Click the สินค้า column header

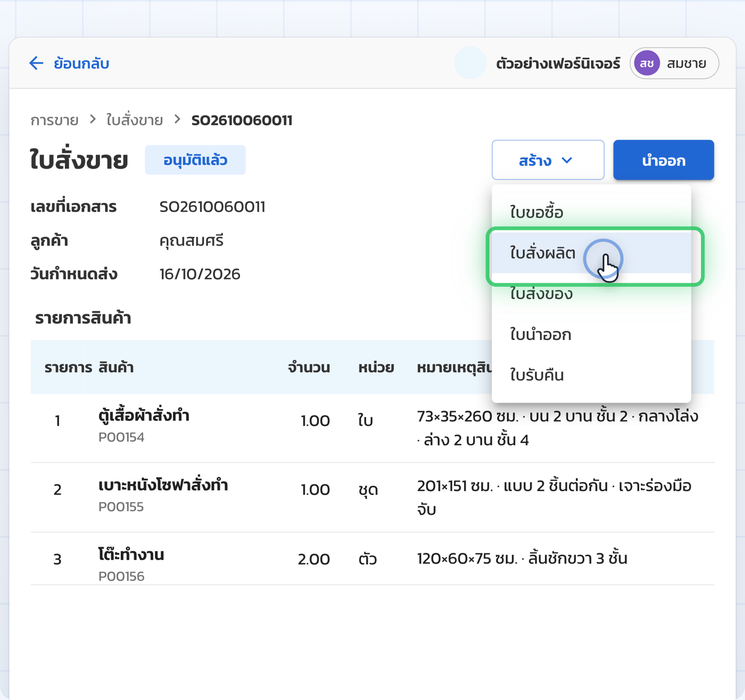pos(116,368)
